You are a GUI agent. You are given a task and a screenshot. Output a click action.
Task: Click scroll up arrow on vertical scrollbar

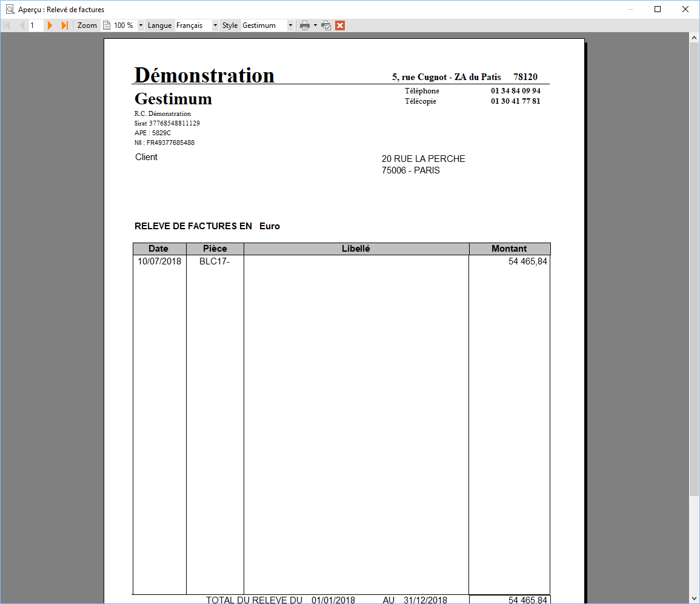(694, 38)
